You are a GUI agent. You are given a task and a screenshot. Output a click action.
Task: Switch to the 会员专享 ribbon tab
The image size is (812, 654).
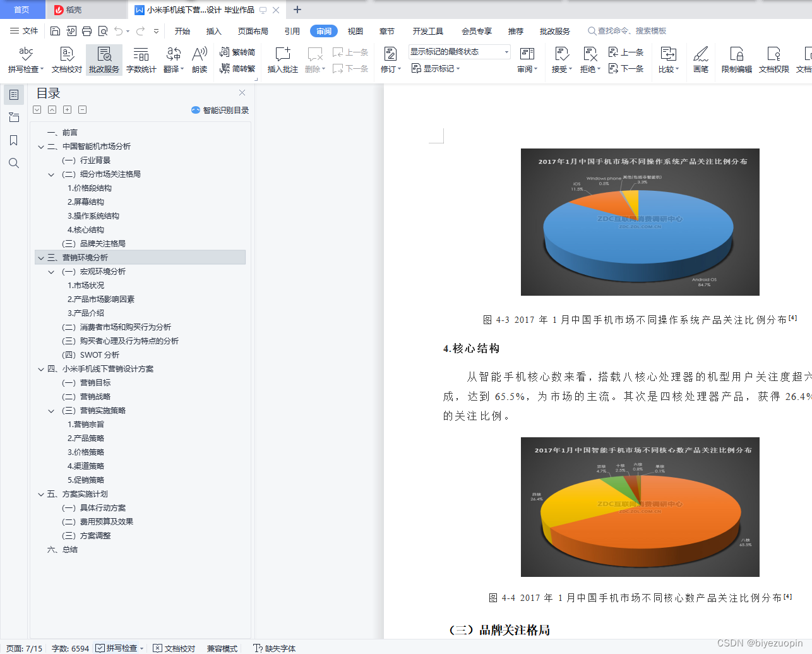[x=477, y=31]
